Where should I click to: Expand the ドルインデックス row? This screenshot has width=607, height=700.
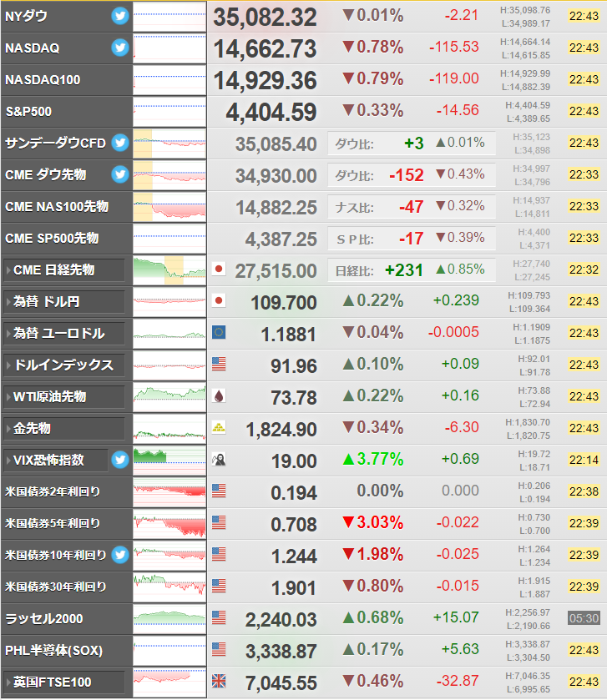pyautogui.click(x=63, y=365)
